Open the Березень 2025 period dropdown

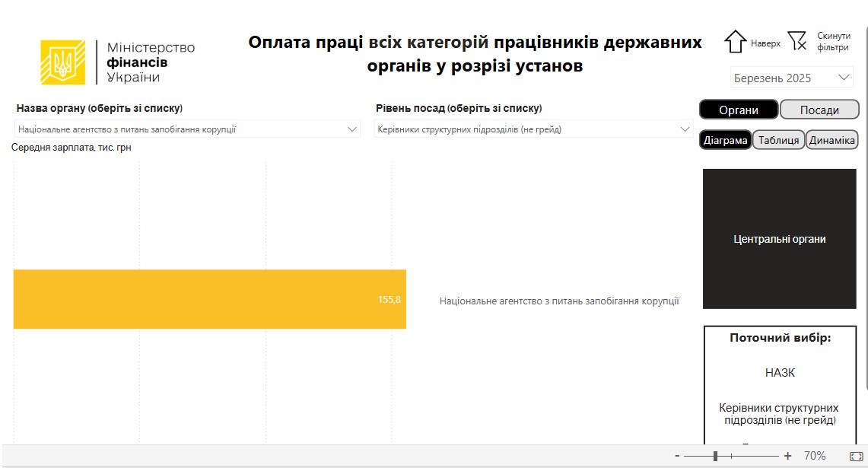point(791,78)
